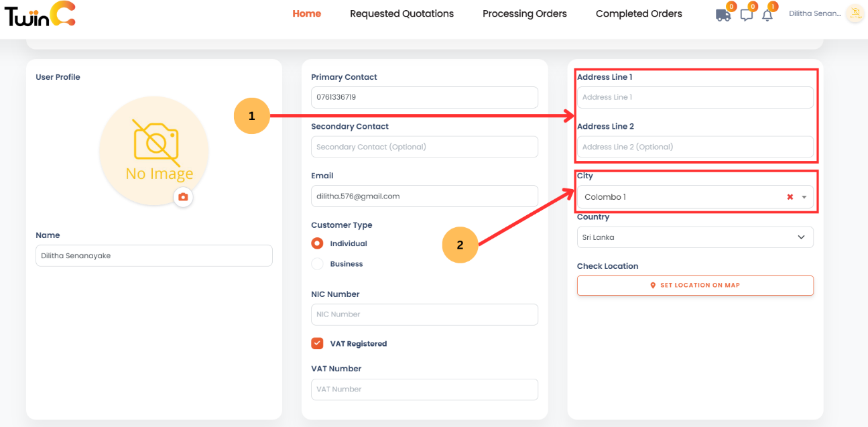The width and height of the screenshot is (868, 427).
Task: Select the Individual customer type
Action: click(316, 243)
